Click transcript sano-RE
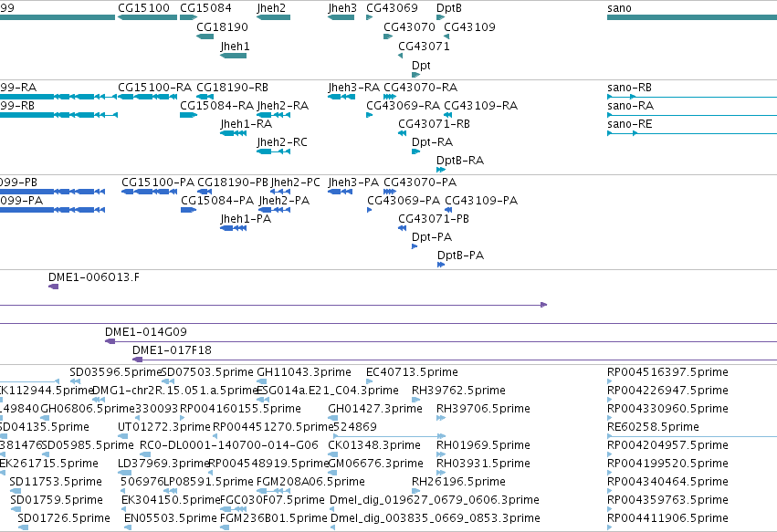The image size is (777, 532). point(629,124)
